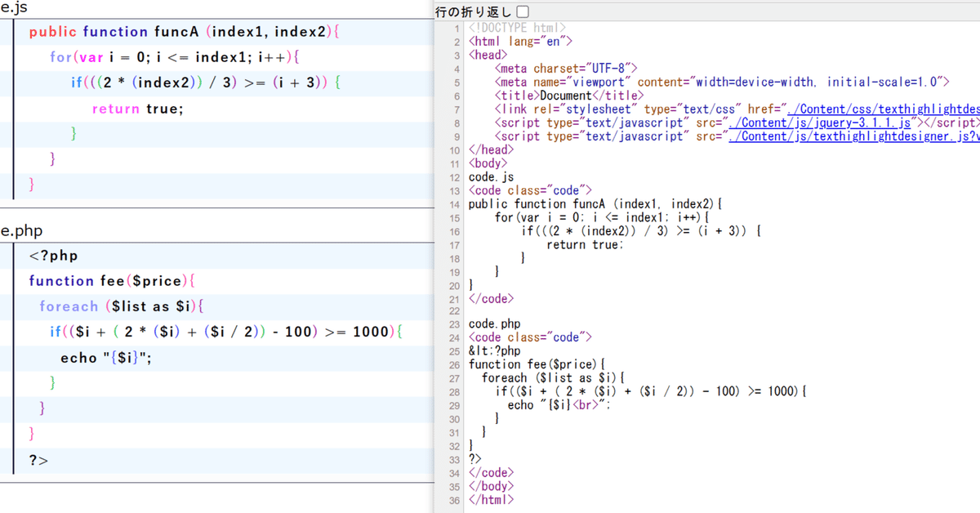This screenshot has width=980, height=513.
Task: Click the first <code class="code"> line at line 13
Action: [531, 190]
